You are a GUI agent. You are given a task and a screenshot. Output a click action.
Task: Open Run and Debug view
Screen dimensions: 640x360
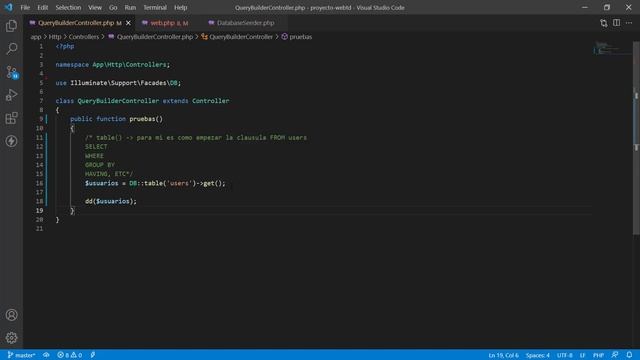pos(11,95)
